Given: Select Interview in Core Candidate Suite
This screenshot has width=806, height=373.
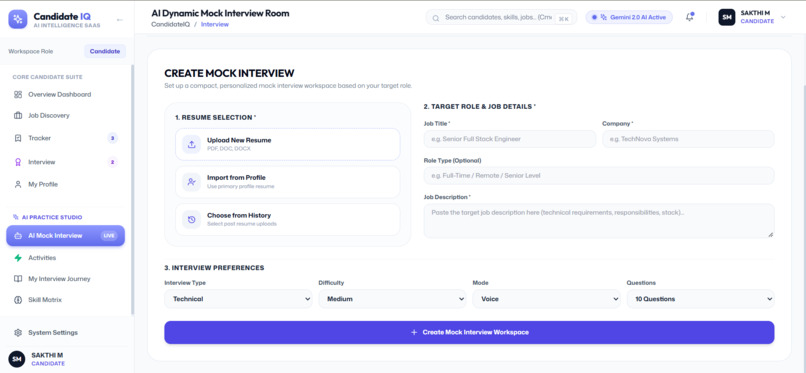Looking at the screenshot, I should [66, 162].
